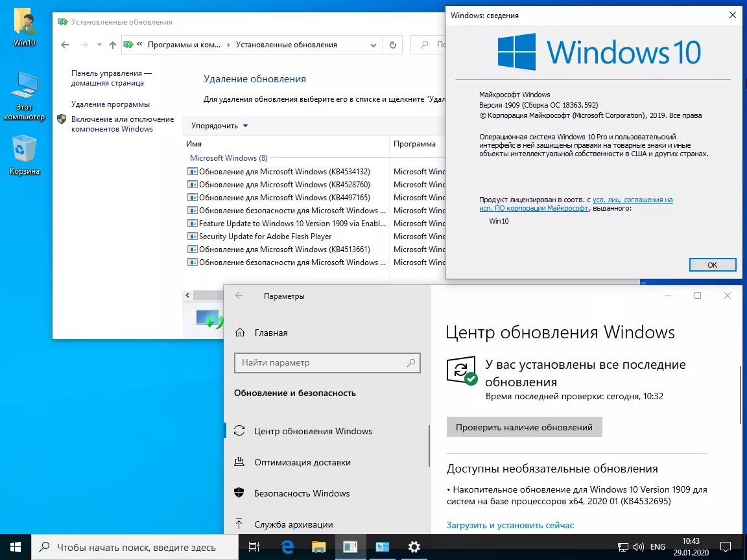Open the clock showing 10:43
This screenshot has width=747, height=560.
tap(691, 547)
